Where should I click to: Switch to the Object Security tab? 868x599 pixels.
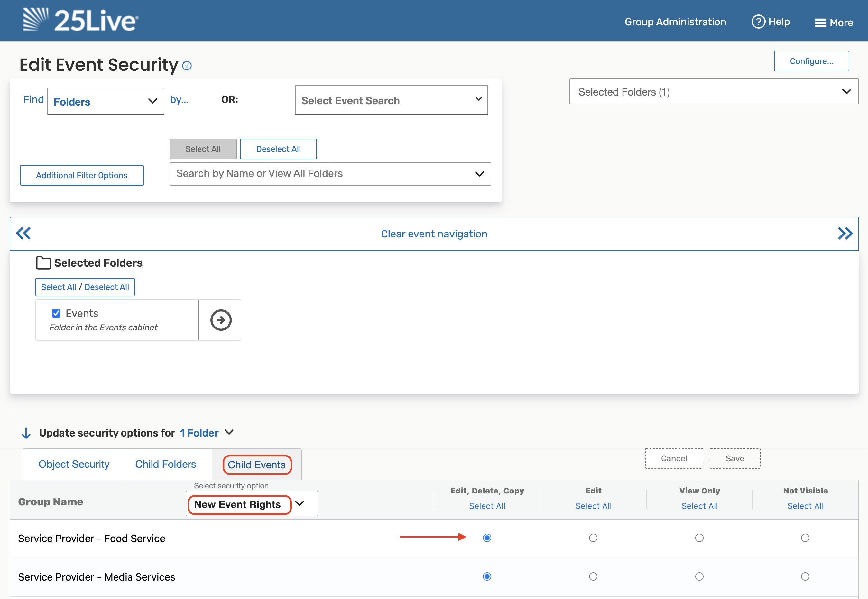pyautogui.click(x=74, y=464)
